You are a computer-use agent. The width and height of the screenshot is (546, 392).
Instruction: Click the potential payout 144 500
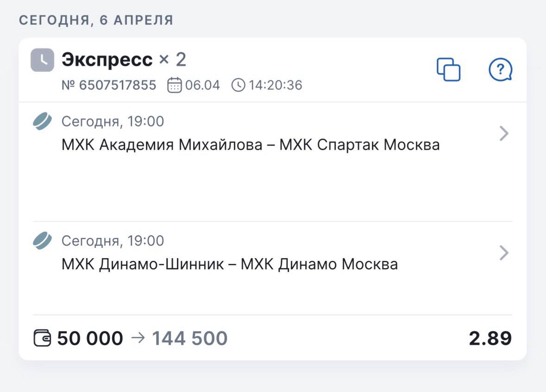tap(190, 338)
